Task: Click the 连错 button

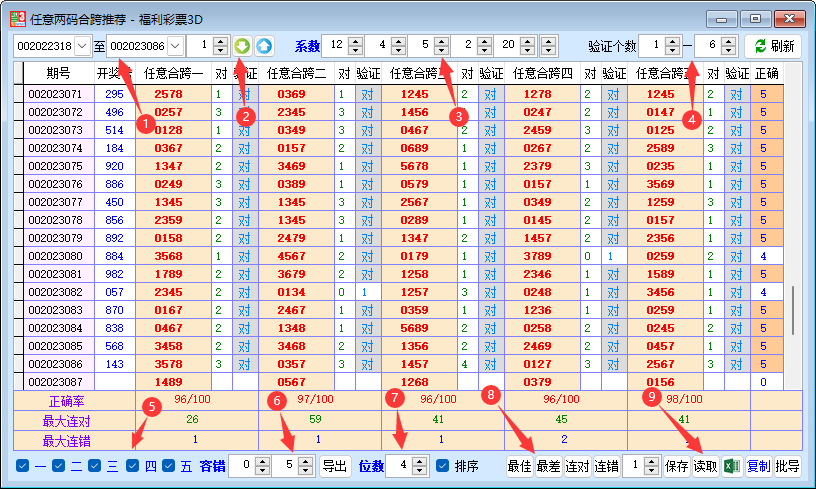Action: tap(607, 466)
